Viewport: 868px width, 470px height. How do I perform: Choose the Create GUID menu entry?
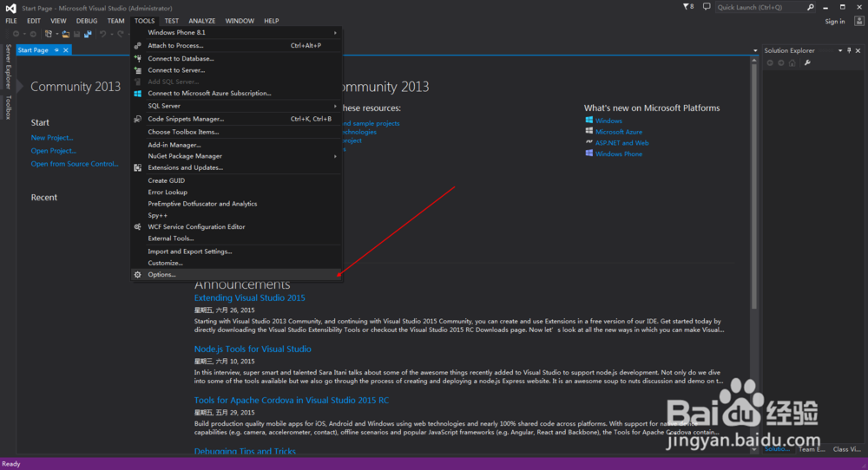coord(236,181)
